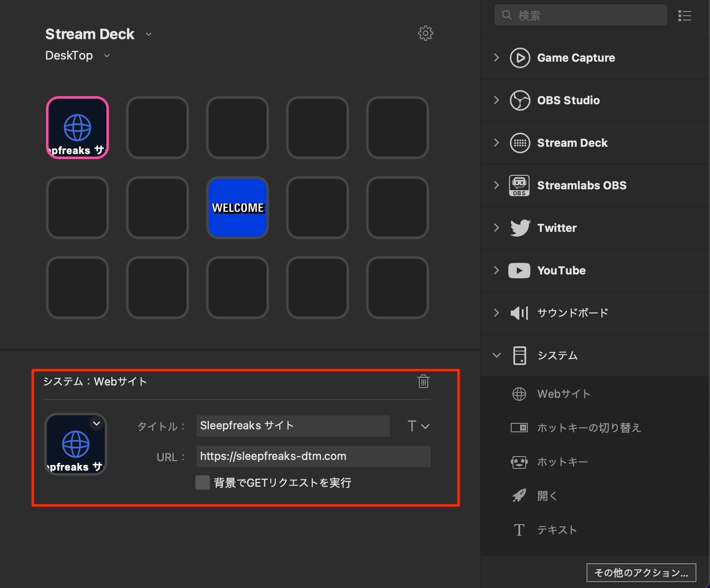Expand the YouTube category

pos(496,271)
